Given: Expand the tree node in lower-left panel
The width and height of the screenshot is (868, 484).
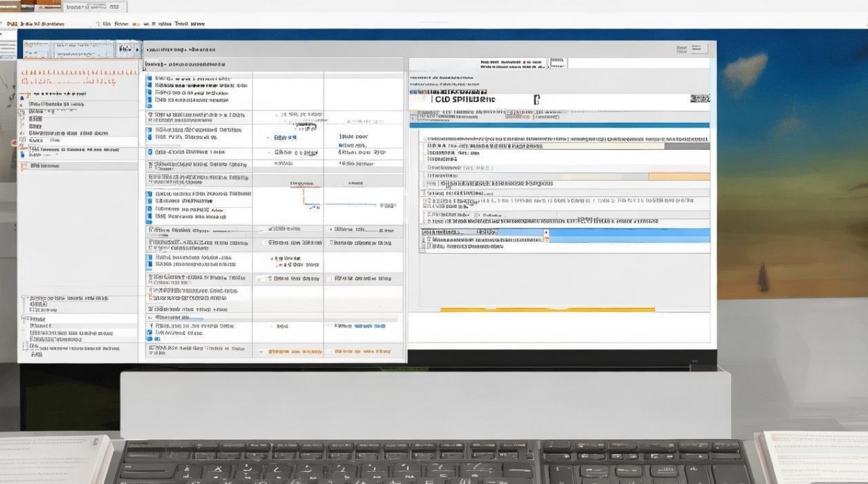Looking at the screenshot, I should [x=24, y=299].
